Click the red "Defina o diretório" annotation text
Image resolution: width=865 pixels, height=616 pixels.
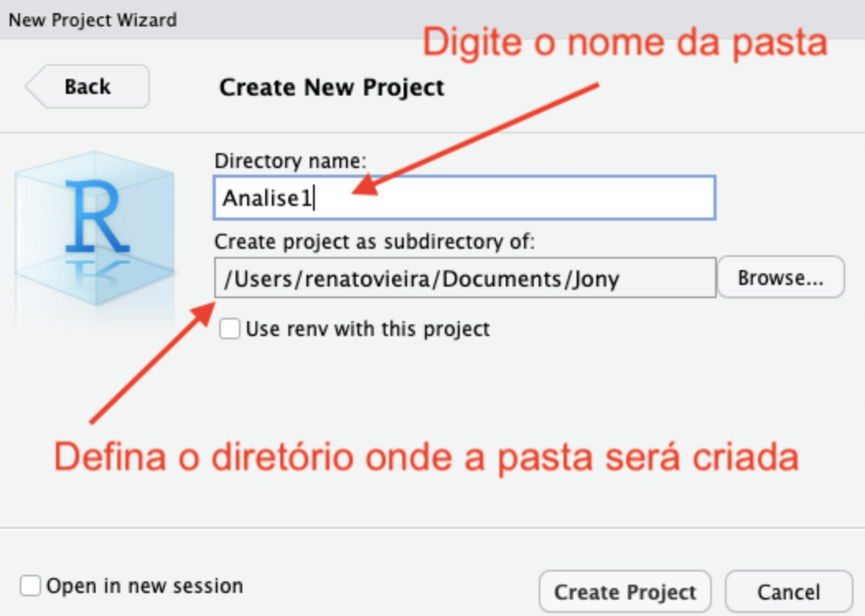426,457
